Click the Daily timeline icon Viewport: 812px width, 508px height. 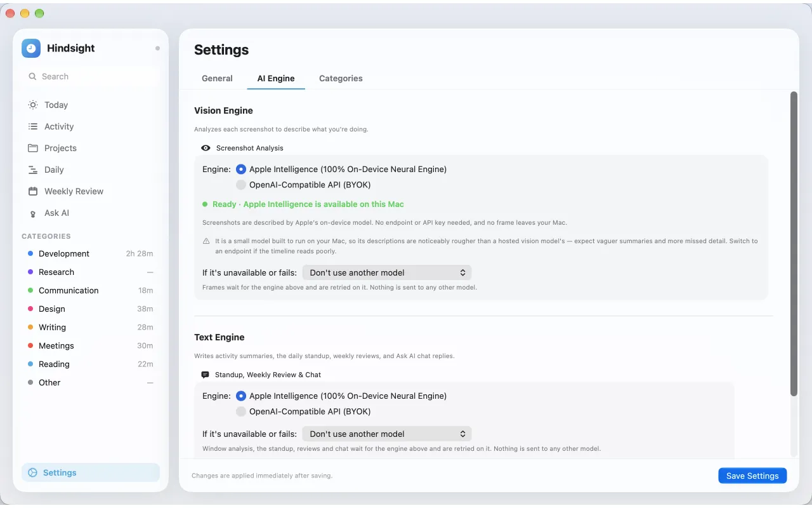coord(33,170)
